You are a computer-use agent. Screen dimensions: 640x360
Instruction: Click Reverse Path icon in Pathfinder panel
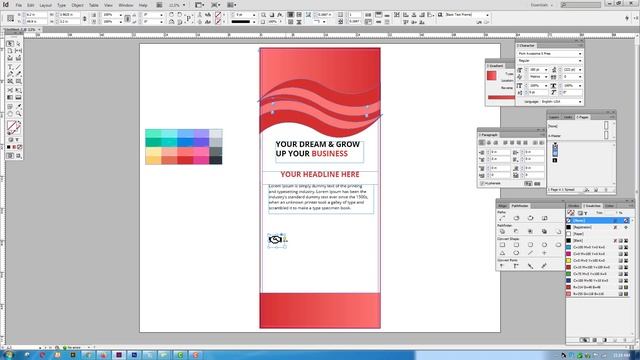click(544, 218)
